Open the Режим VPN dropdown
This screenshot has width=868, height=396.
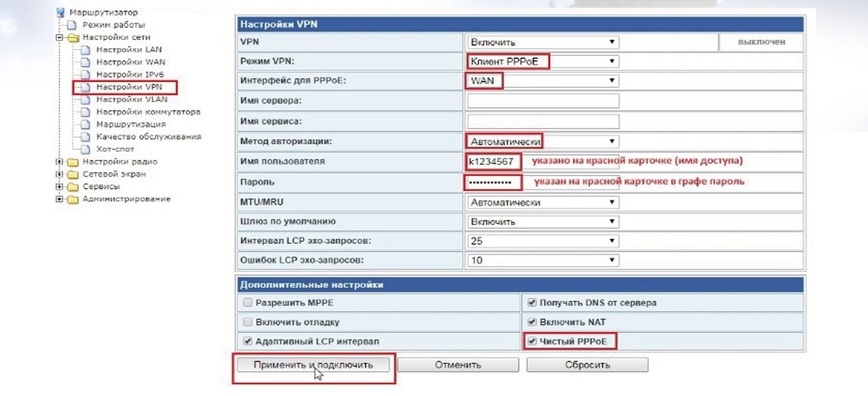tap(543, 61)
